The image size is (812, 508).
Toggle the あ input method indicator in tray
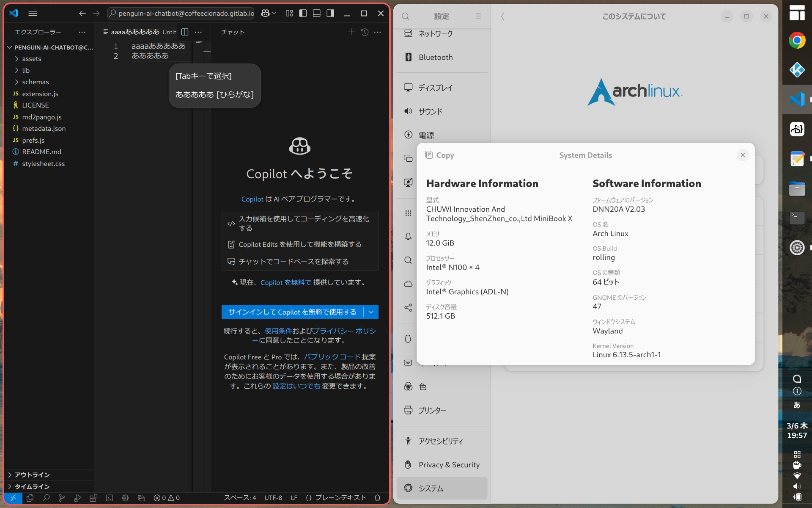click(x=797, y=405)
